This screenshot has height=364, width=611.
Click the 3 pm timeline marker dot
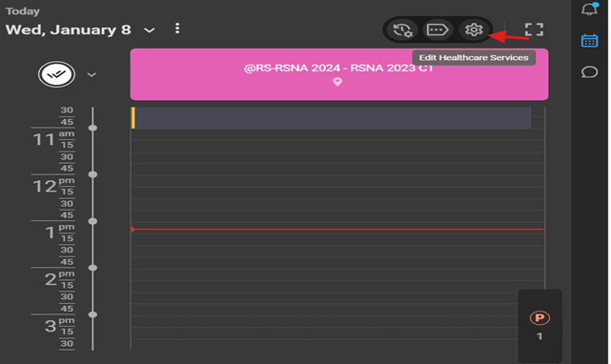(92, 314)
